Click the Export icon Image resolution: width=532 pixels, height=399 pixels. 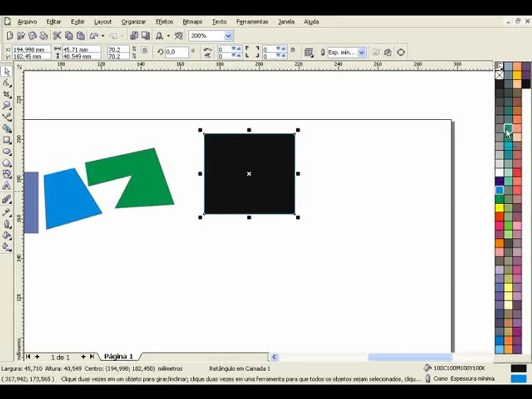tap(146, 35)
